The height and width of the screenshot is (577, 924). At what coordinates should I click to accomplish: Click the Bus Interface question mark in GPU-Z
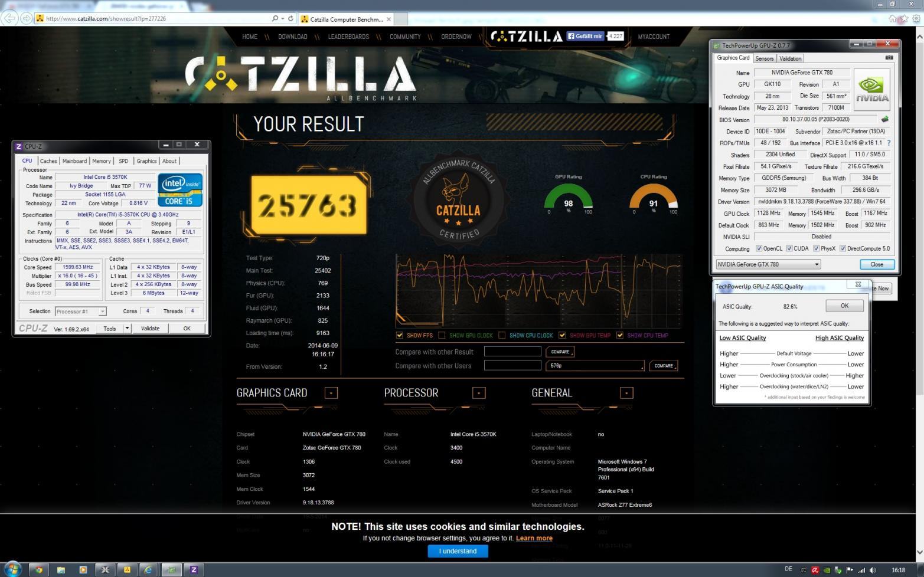pyautogui.click(x=889, y=143)
